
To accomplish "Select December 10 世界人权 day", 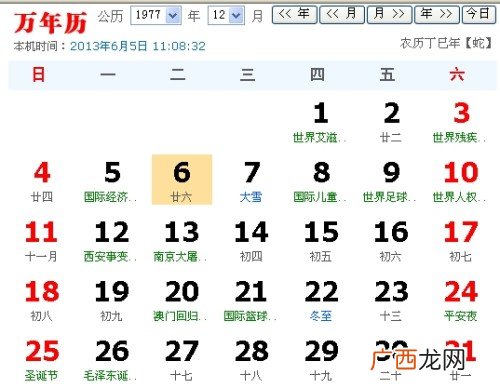I will coord(460,182).
